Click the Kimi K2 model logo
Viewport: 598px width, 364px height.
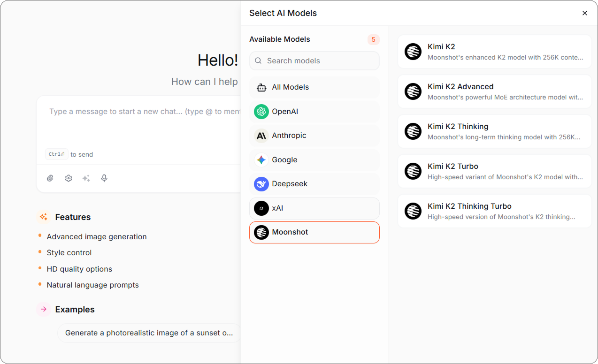[x=413, y=52]
